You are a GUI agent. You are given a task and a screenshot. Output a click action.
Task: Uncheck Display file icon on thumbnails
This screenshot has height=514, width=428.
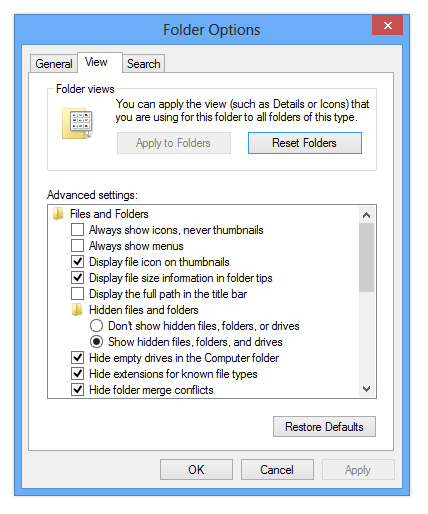coord(77,262)
